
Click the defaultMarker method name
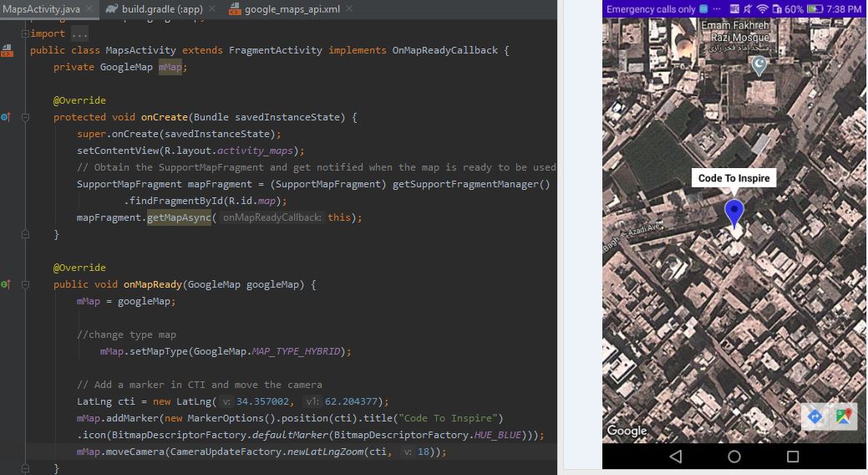point(290,435)
